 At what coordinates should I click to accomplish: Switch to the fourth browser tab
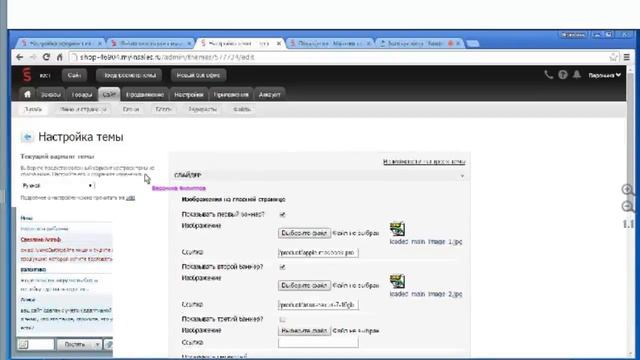tap(330, 43)
